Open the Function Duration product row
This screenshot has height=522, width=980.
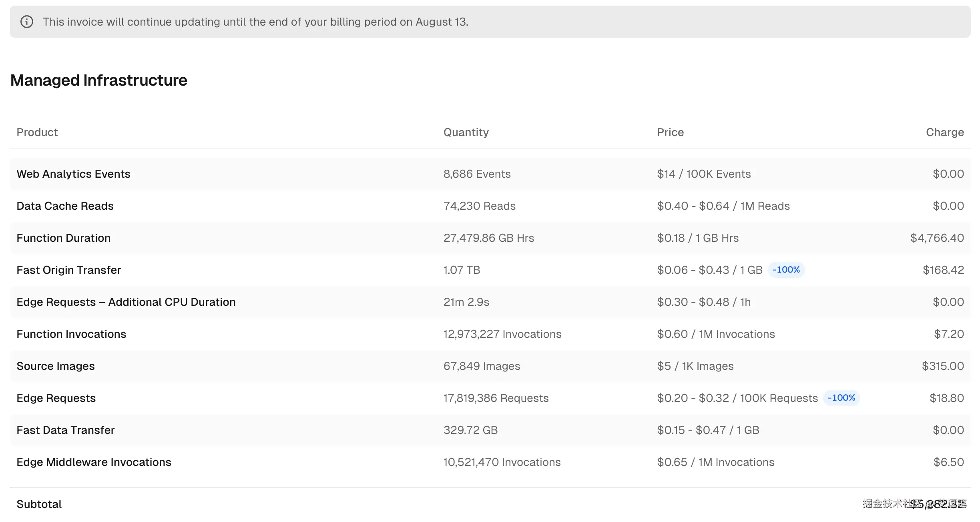(63, 238)
